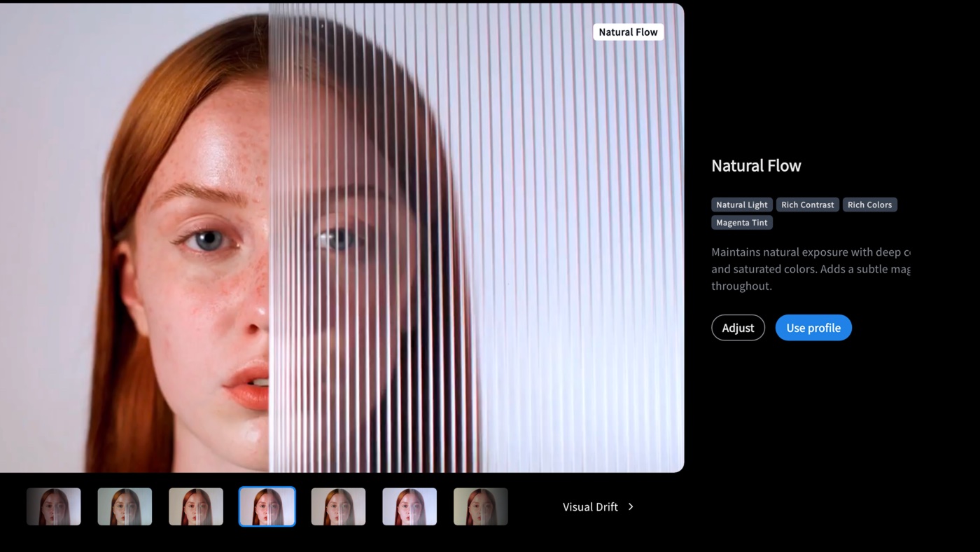Click the Natural Flow badge on preview image

(x=628, y=32)
